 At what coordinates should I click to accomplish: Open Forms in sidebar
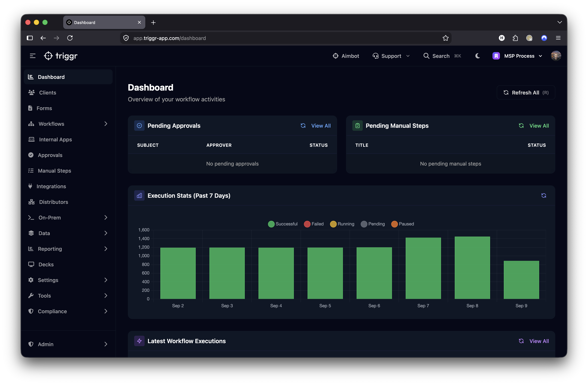pyautogui.click(x=68, y=108)
